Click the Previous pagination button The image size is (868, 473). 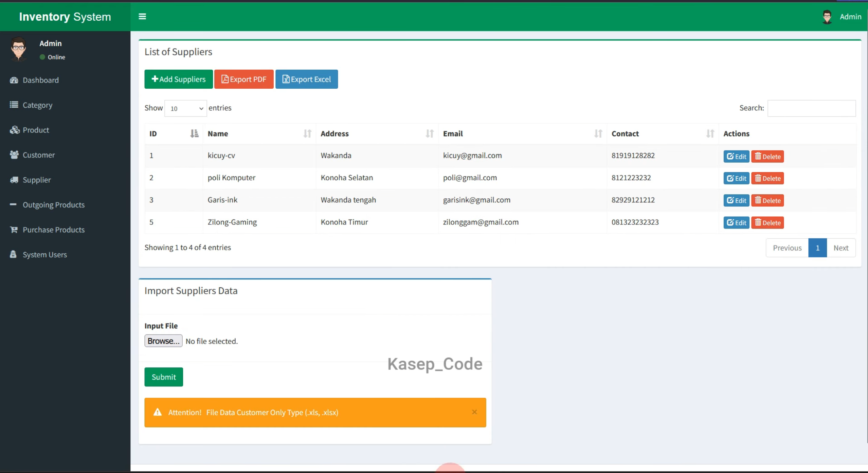tap(787, 248)
